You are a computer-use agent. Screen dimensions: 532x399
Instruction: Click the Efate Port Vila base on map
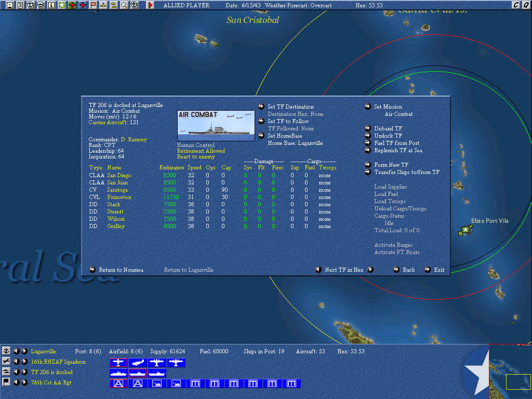coord(465,230)
